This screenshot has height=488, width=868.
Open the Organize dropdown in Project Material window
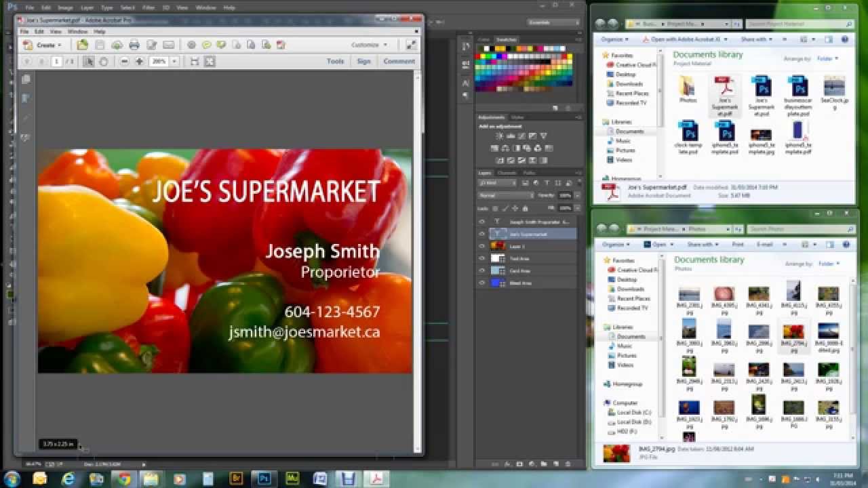(x=615, y=39)
